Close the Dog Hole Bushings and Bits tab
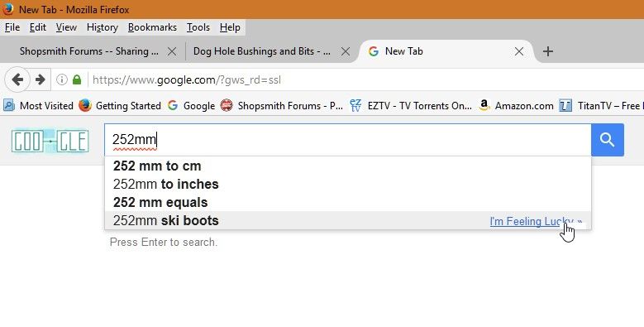The height and width of the screenshot is (327, 644). [x=346, y=51]
